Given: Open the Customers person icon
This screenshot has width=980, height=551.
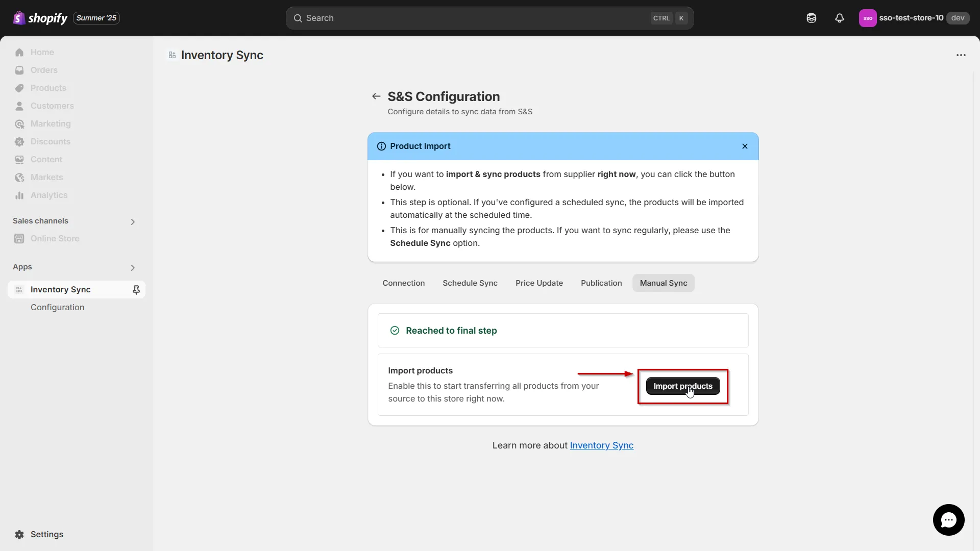Looking at the screenshot, I should click(x=19, y=106).
